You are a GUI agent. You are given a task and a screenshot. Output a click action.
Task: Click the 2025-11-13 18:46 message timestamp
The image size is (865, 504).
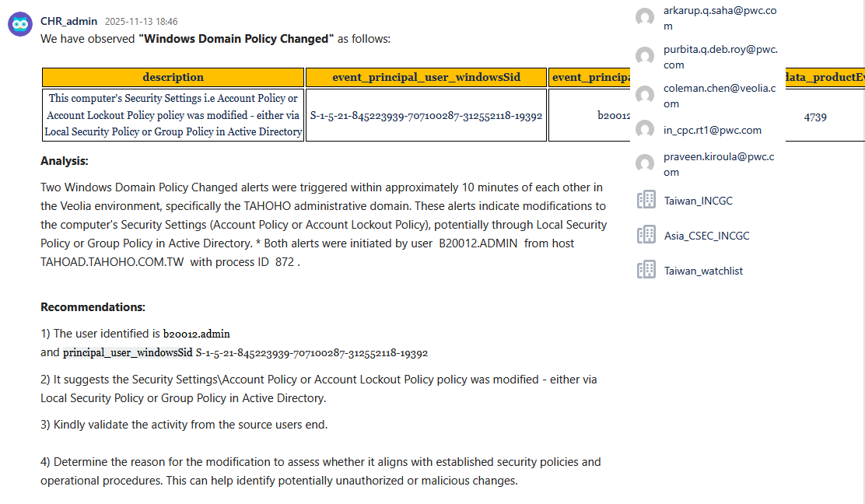[141, 22]
